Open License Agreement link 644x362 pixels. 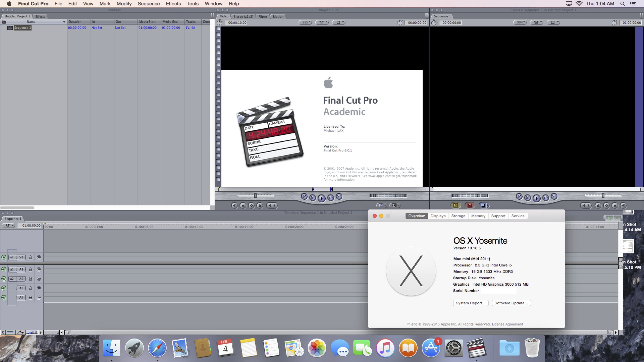click(x=507, y=324)
